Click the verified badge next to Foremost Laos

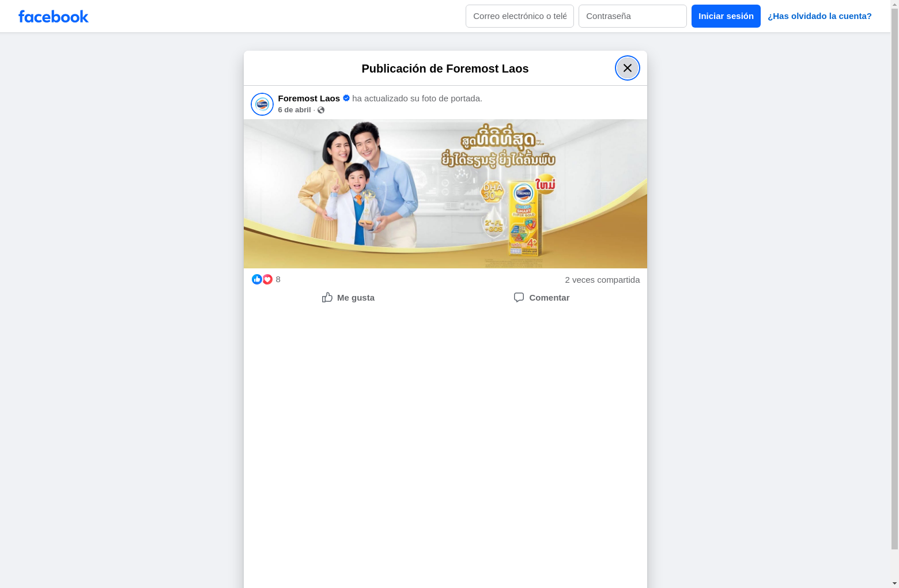[346, 98]
